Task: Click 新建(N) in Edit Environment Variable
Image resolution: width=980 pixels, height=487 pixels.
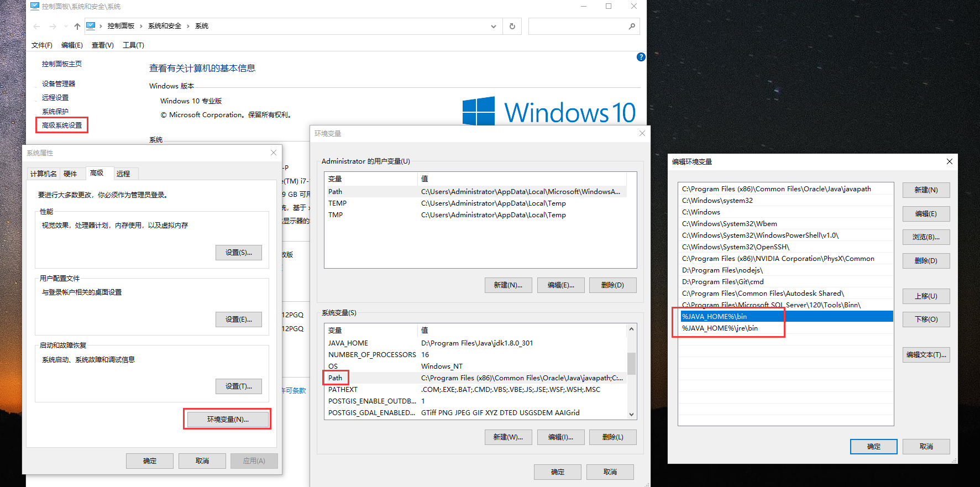Action: (926, 190)
